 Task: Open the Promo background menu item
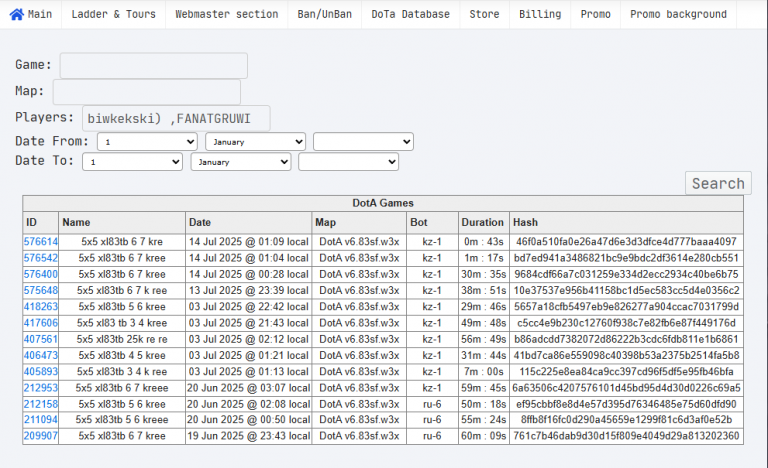coord(678,14)
